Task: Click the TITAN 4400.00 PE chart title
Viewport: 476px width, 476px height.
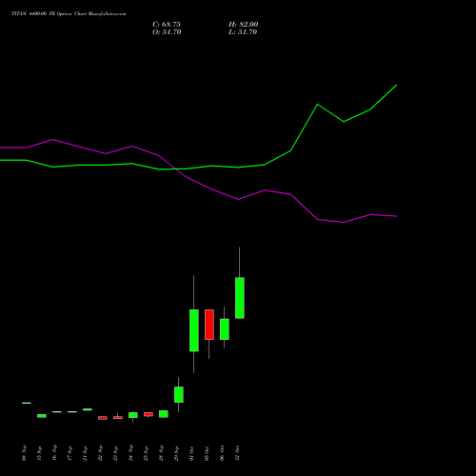Action: click(69, 14)
